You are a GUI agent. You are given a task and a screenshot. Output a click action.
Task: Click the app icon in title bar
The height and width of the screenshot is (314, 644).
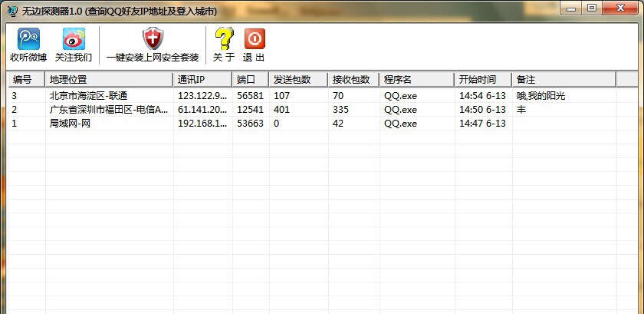click(13, 11)
